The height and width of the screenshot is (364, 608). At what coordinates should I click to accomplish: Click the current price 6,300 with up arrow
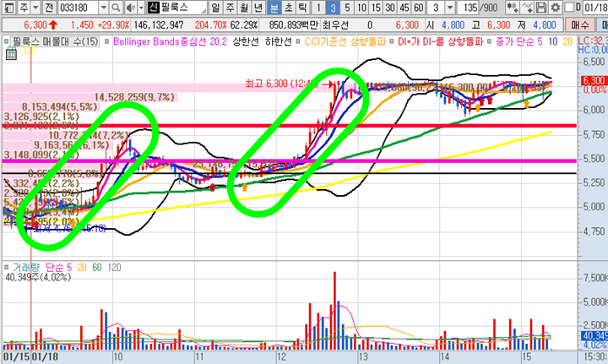(41, 25)
